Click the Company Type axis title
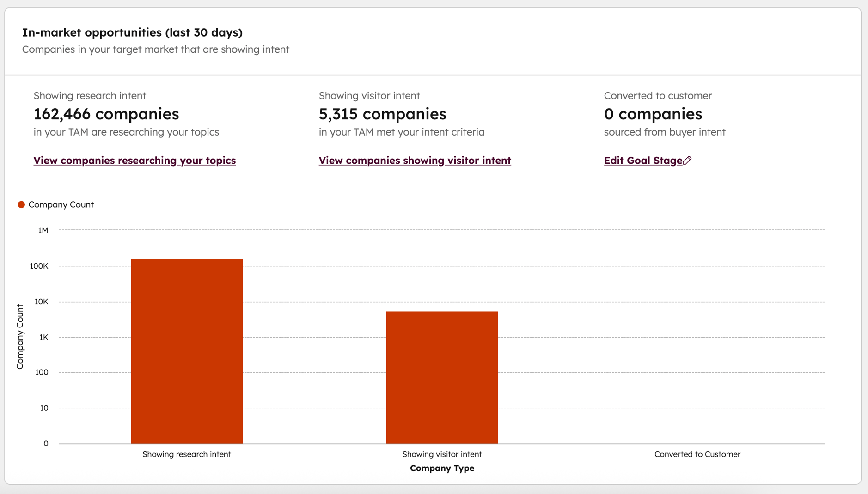This screenshot has height=494, width=868. (x=442, y=468)
